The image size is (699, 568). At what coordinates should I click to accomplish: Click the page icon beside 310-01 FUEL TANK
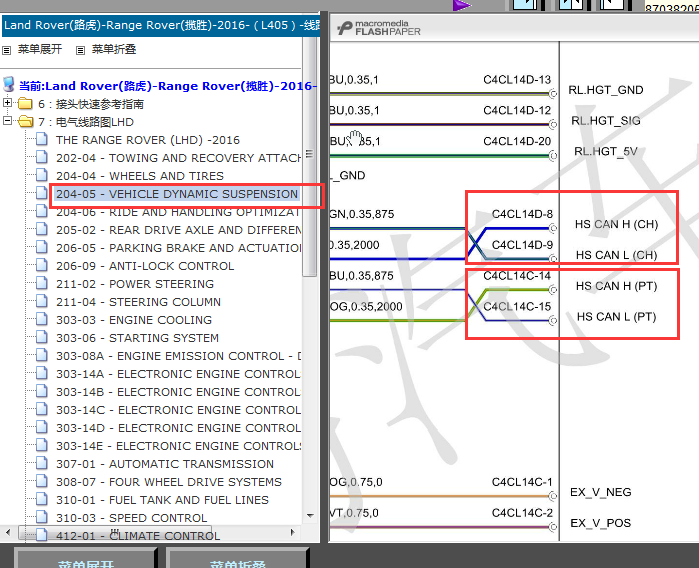pyautogui.click(x=42, y=499)
